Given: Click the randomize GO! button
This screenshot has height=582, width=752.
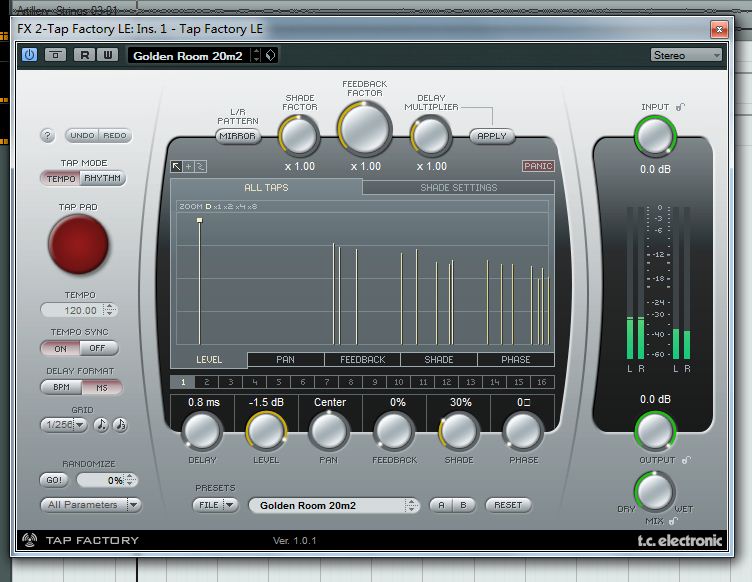Looking at the screenshot, I should pos(54,480).
